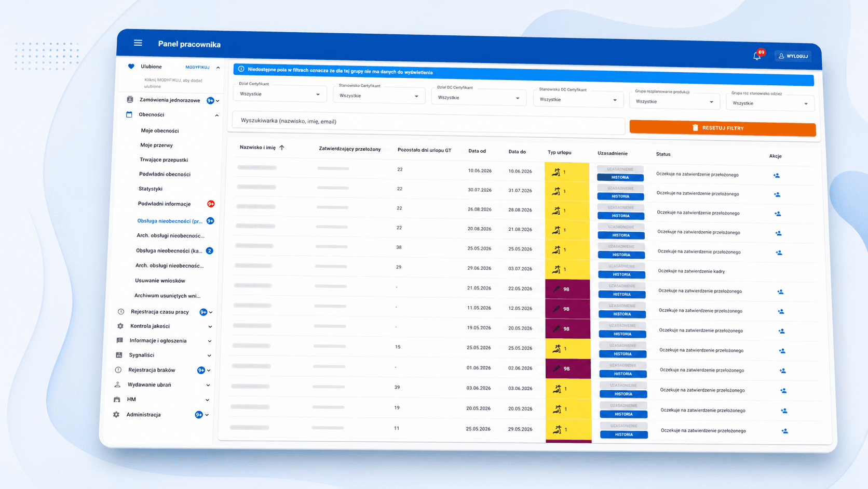Click the WYLOGUJ button

point(793,56)
